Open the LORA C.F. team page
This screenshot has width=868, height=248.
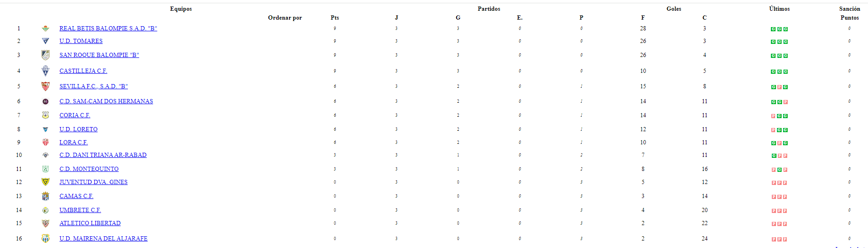73,142
